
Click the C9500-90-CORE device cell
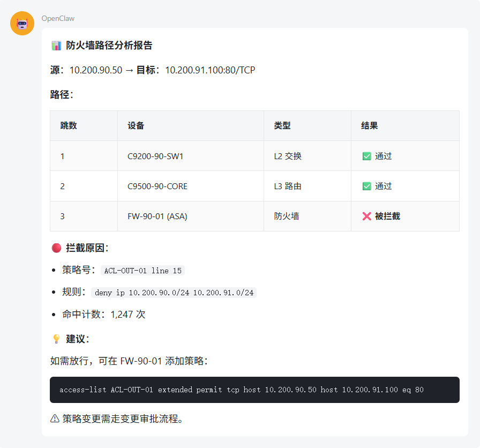[x=157, y=186]
